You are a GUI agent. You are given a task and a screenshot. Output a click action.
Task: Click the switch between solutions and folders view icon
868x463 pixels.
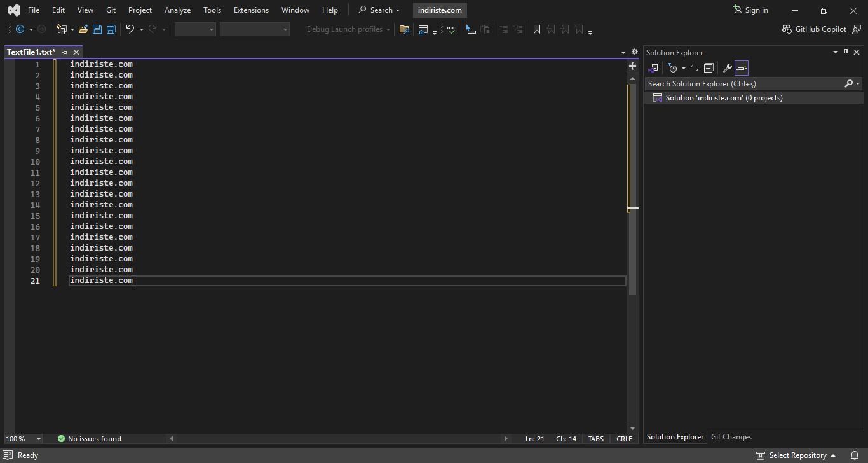(x=653, y=68)
